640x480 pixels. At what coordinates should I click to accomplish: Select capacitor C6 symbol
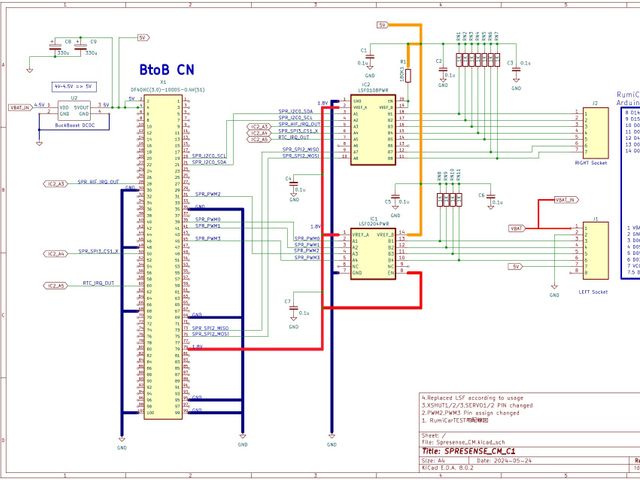(491, 197)
